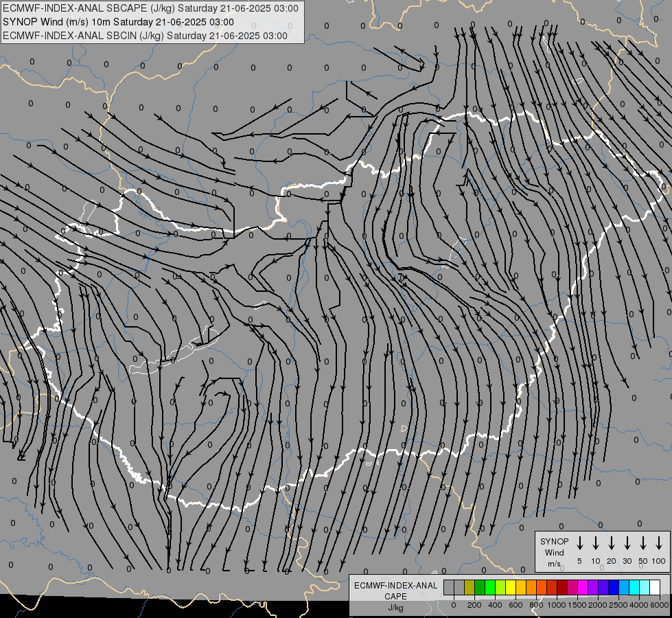
Task: Click the 2500 label on CAPE scale
Action: point(618,605)
